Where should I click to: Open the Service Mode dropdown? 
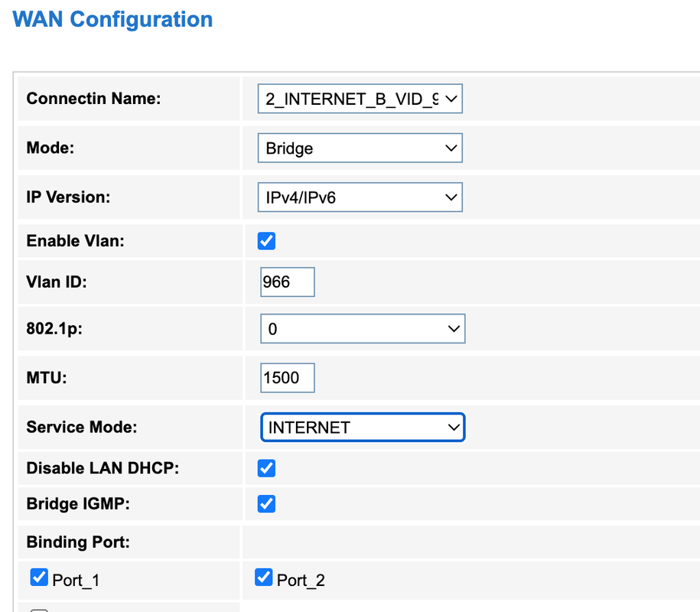[362, 428]
